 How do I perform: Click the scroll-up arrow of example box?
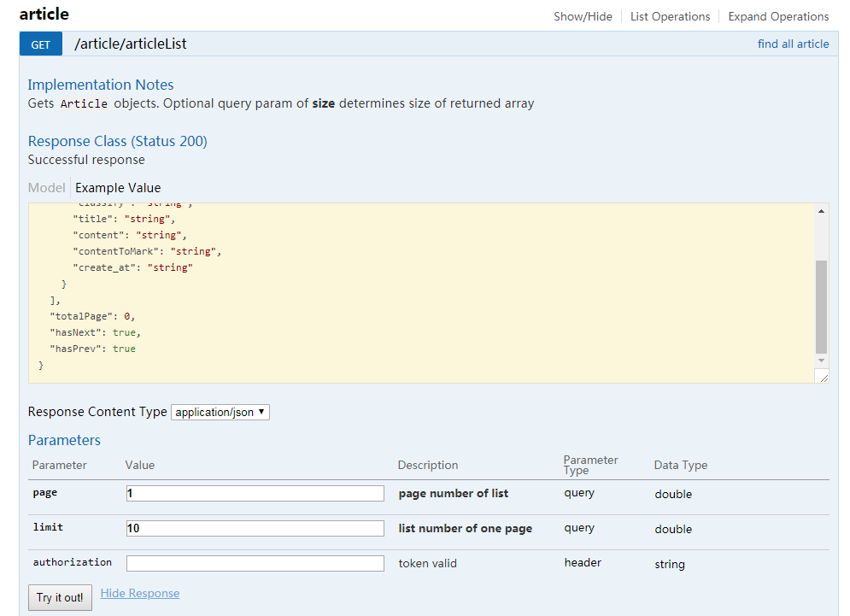pyautogui.click(x=821, y=211)
